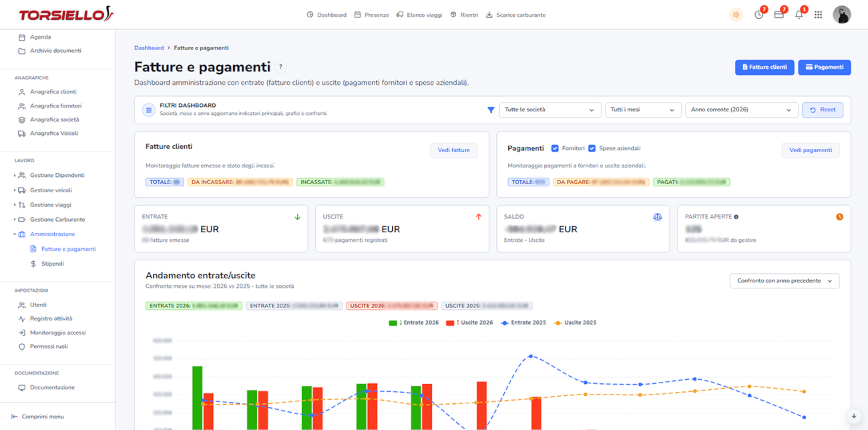Viewport: 868px width, 430px height.
Task: Click the orange clock icon in Partite Aperte
Action: point(840,217)
